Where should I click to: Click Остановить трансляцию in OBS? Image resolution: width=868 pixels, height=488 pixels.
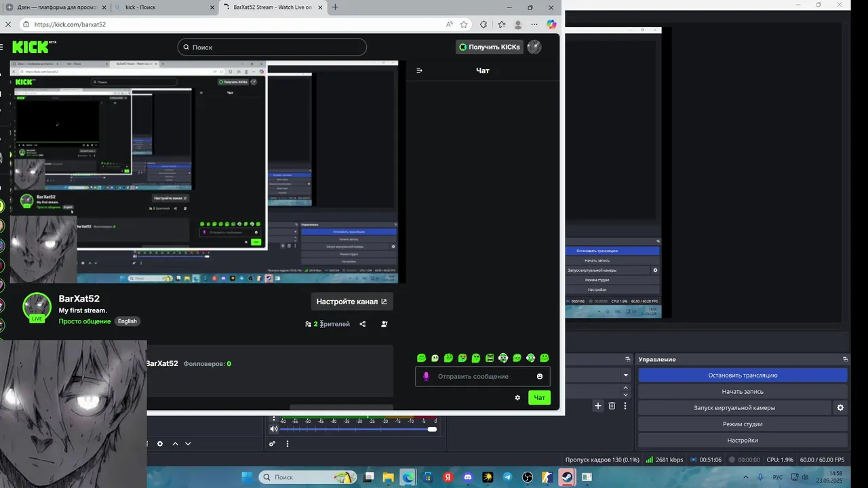click(743, 375)
